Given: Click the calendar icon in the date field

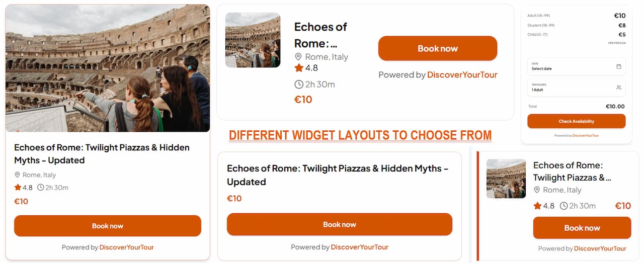Looking at the screenshot, I should click(618, 66).
